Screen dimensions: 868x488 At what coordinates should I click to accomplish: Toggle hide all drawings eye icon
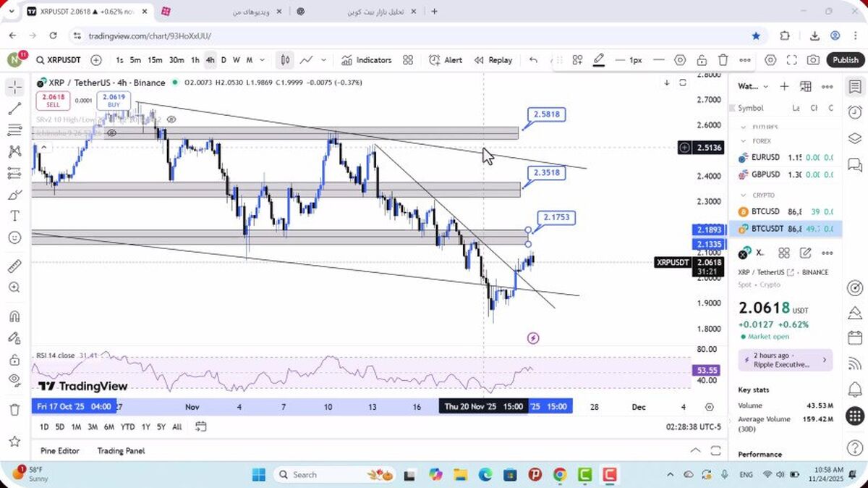(x=14, y=380)
